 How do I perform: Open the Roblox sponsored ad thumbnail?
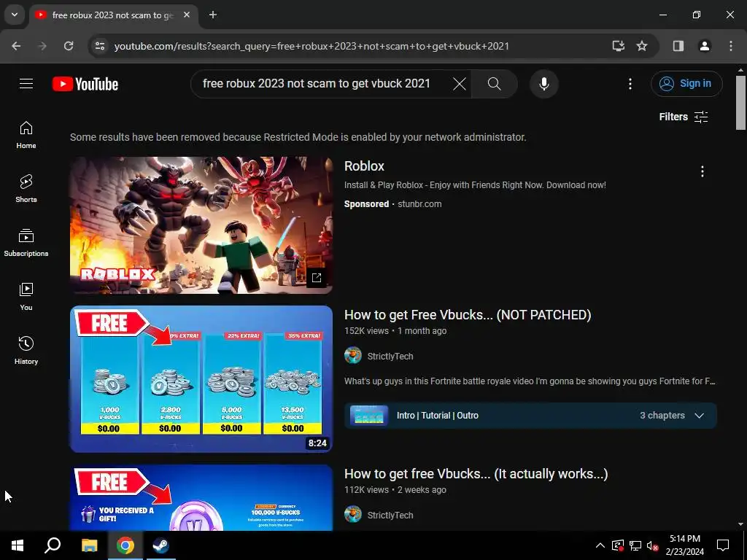click(201, 225)
